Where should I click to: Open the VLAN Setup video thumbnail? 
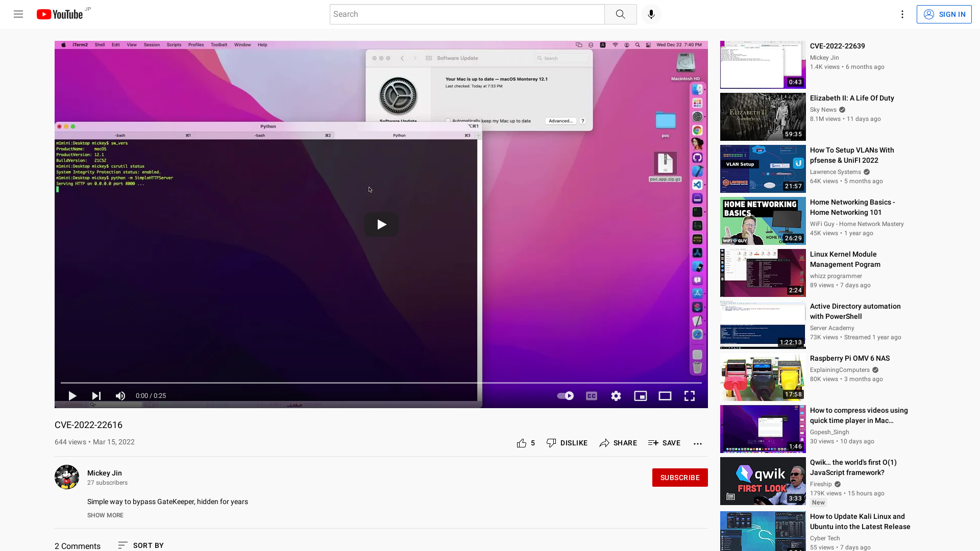click(x=763, y=169)
